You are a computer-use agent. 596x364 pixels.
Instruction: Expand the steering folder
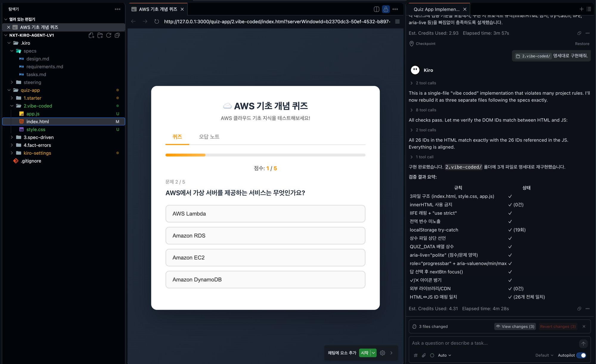(32, 82)
